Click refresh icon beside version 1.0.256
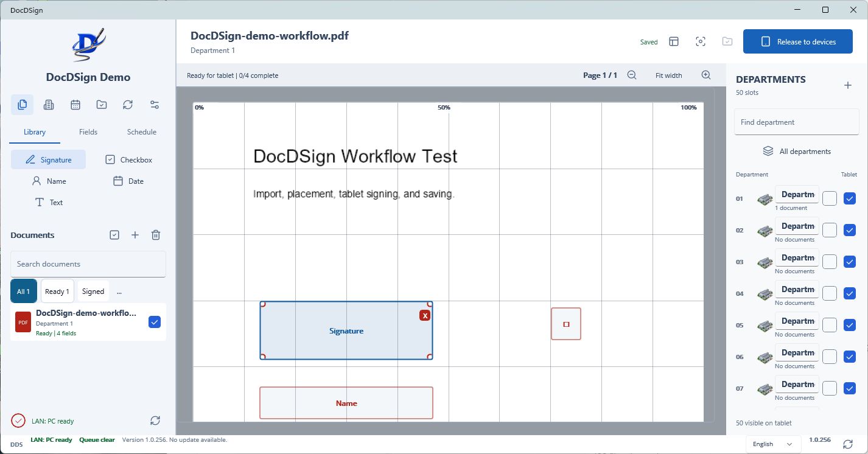 (847, 444)
